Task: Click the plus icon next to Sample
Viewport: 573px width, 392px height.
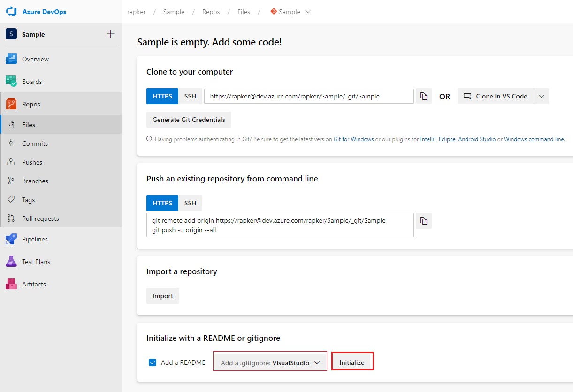Action: coord(110,34)
